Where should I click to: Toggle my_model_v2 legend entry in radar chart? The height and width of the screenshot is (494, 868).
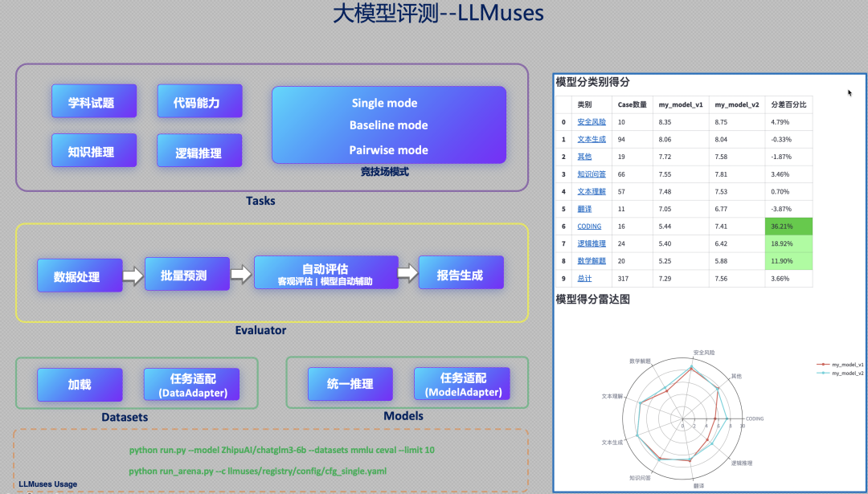(840, 373)
